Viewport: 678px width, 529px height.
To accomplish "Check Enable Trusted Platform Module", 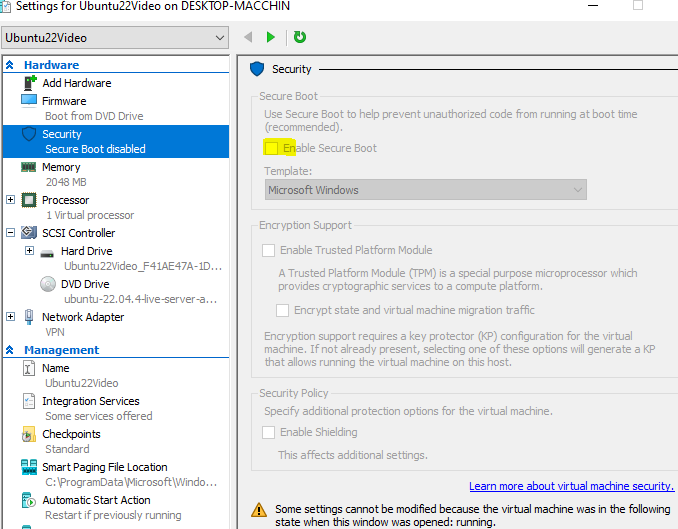I will [x=268, y=250].
